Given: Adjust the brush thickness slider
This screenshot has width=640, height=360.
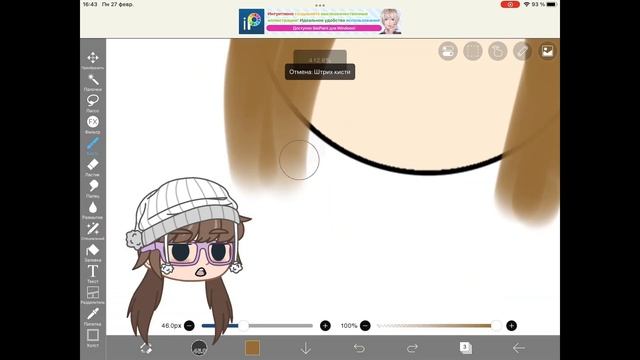Looking at the screenshot, I should pyautogui.click(x=257, y=326).
